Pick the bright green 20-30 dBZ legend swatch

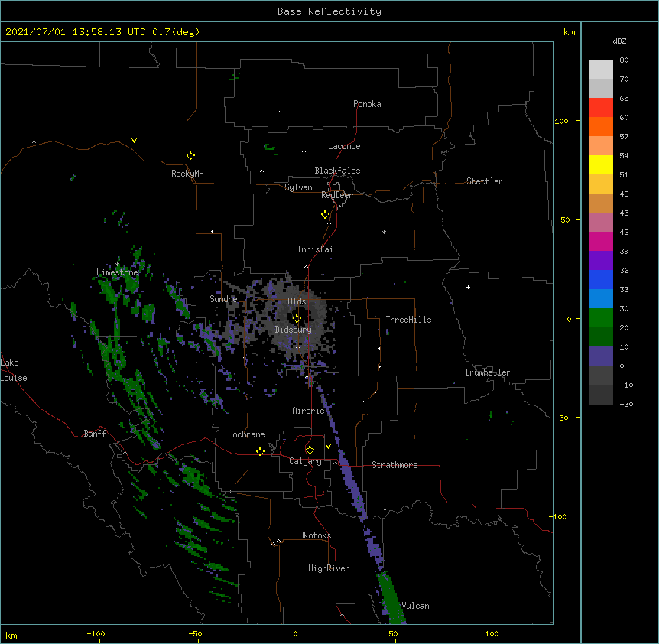point(601,318)
